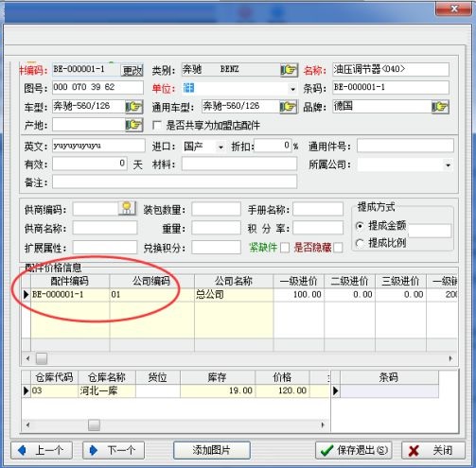Click the 库存 column header
Image resolution: width=476 pixels, height=468 pixels.
[218, 377]
